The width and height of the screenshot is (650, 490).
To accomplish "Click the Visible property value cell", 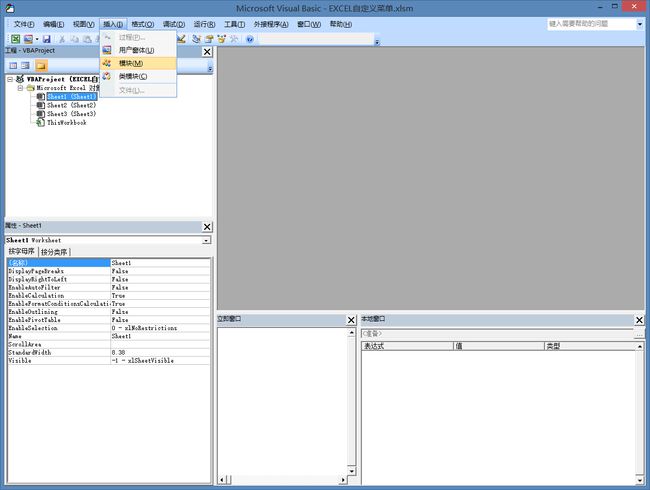I will tap(160, 361).
